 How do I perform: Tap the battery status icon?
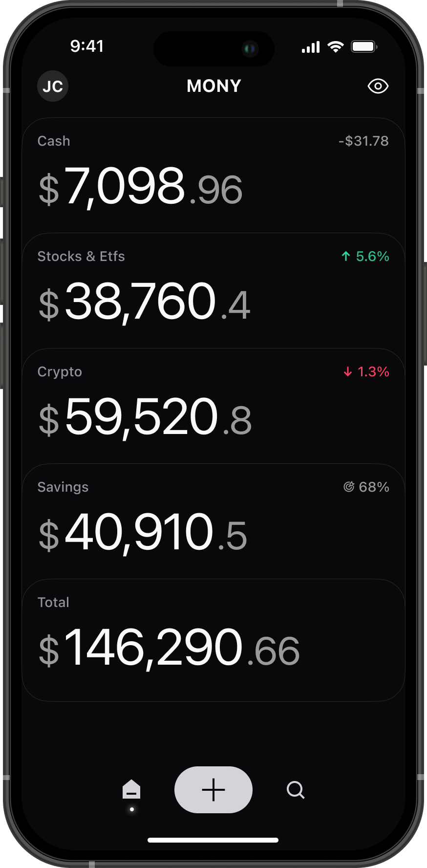364,47
